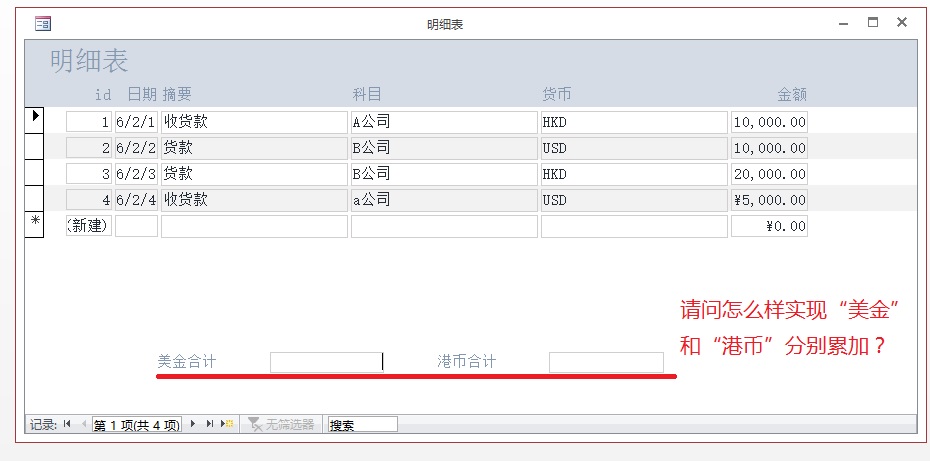
Task: Click the 货币 field of record 3
Action: tap(633, 174)
